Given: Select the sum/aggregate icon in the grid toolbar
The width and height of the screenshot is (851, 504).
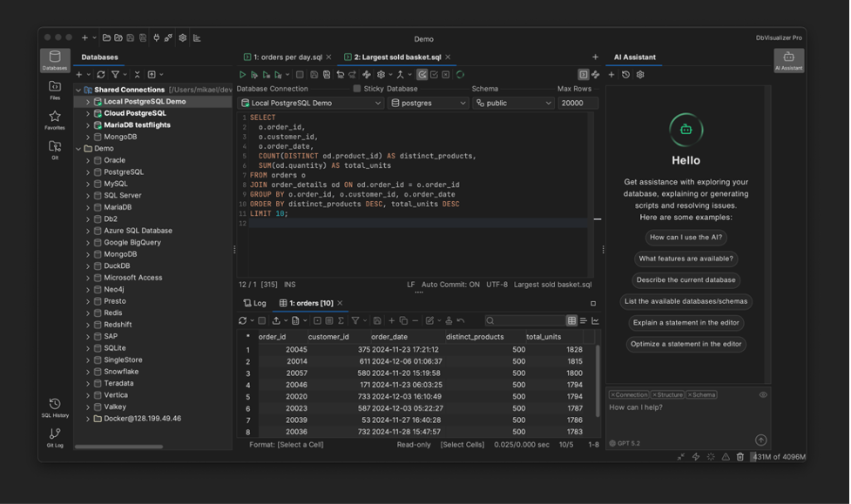Looking at the screenshot, I should [342, 320].
